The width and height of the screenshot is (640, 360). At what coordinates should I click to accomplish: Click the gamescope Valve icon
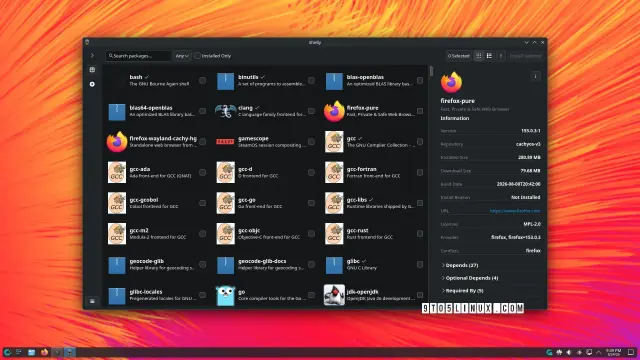[x=225, y=142]
